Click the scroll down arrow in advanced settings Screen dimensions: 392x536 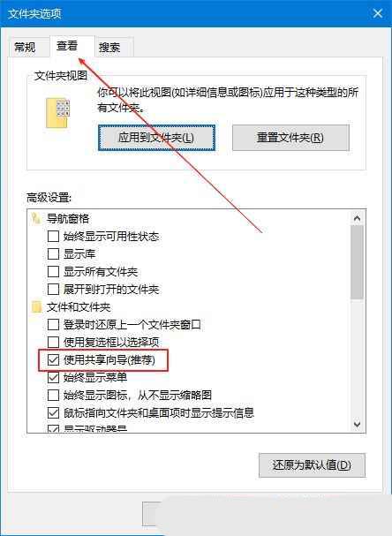click(x=358, y=424)
